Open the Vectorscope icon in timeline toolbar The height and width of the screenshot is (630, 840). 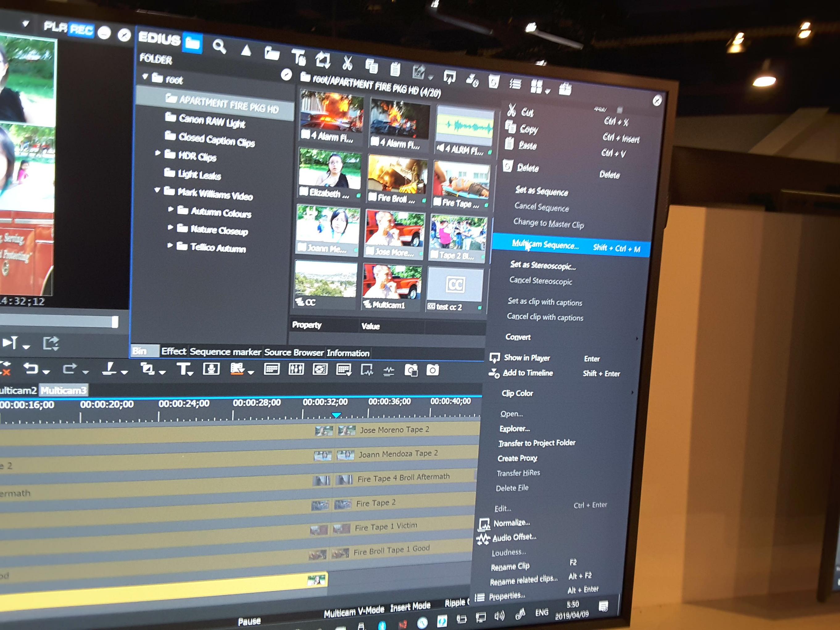click(x=320, y=369)
